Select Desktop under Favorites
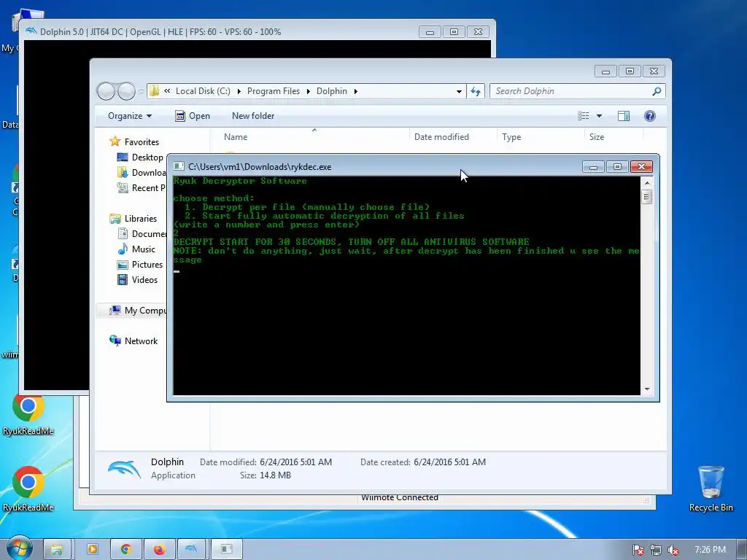747x560 pixels. coord(140,157)
